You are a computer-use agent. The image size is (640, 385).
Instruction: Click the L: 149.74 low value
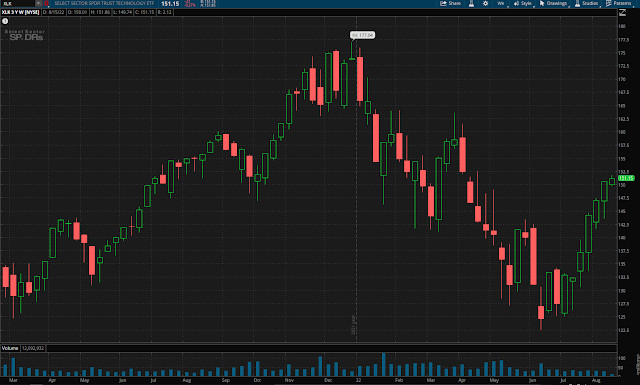click(122, 12)
